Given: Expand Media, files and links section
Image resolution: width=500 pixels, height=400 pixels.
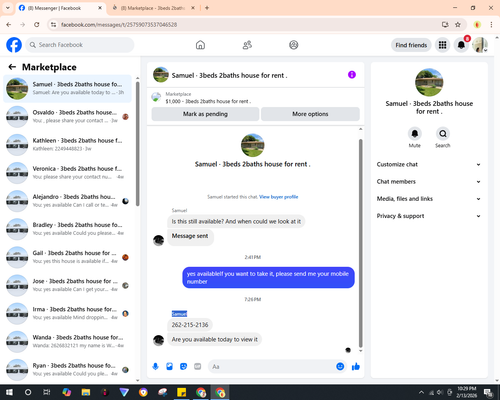Looking at the screenshot, I should [429, 199].
